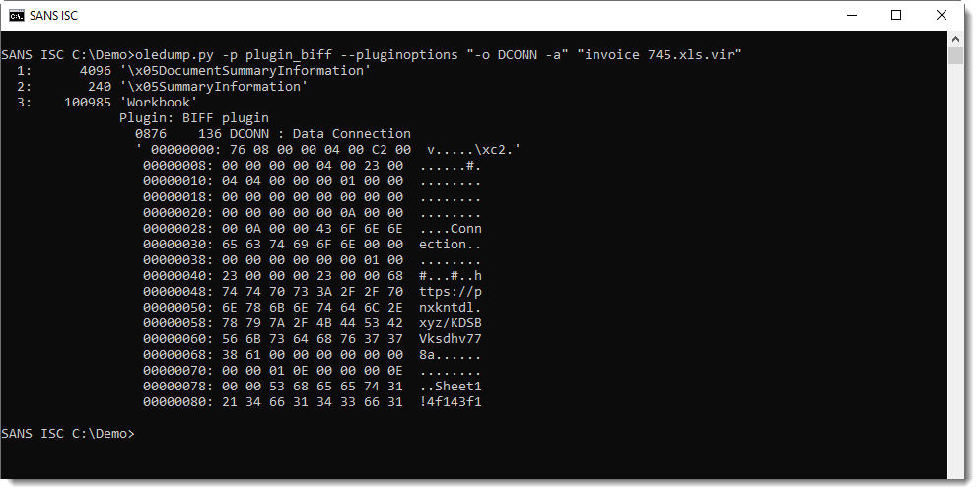The height and width of the screenshot is (494, 980).
Task: Click the hex offset 00000048 line
Action: pos(175,291)
